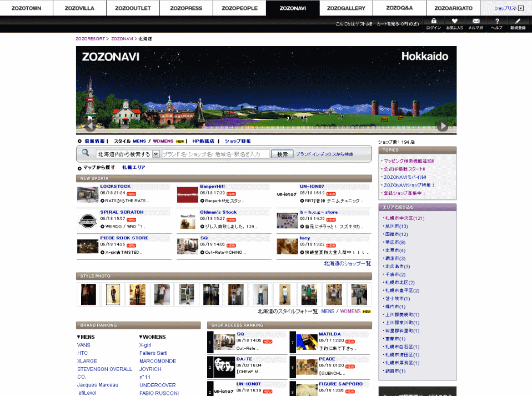Filter by 旭川市(13) area
Viewport: 532px width, 396px height.
click(x=397, y=227)
